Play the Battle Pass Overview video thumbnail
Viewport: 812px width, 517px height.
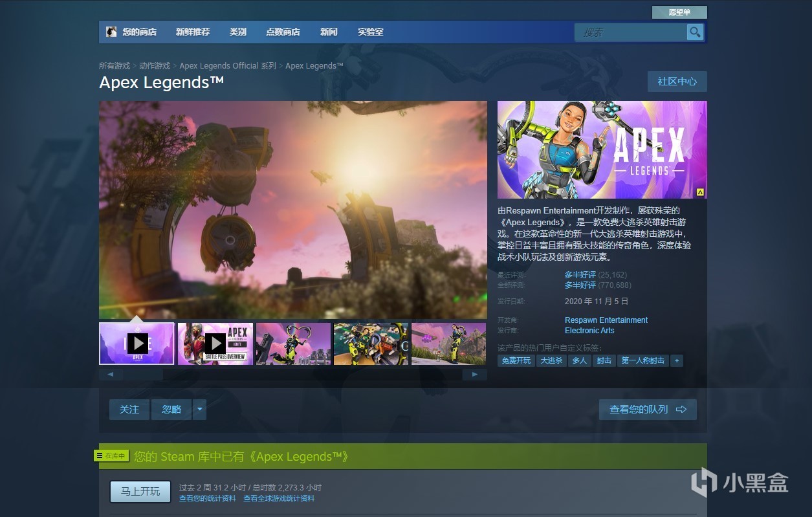tap(215, 344)
